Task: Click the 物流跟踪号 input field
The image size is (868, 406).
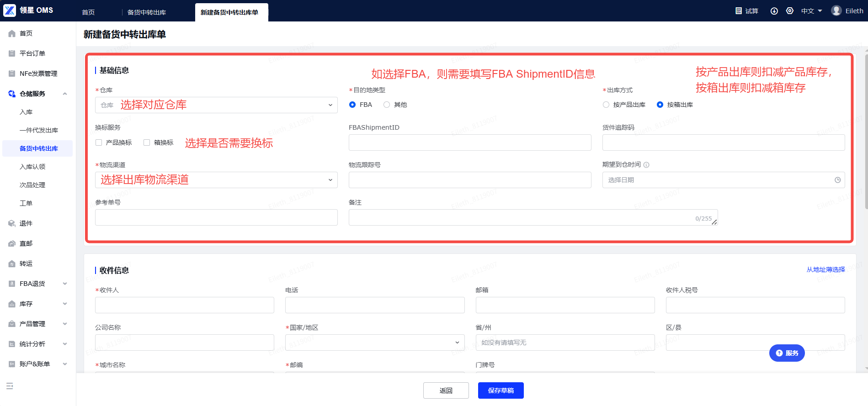Action: point(470,180)
